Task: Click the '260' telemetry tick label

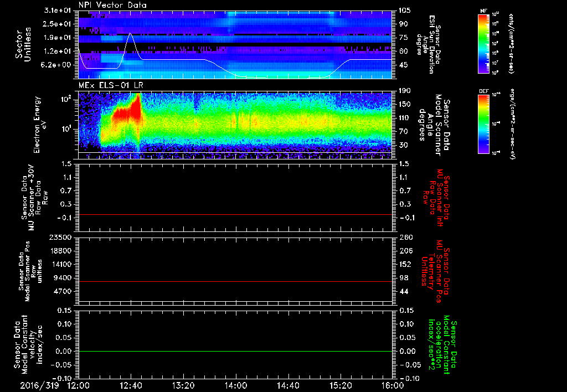Action: click(405, 238)
